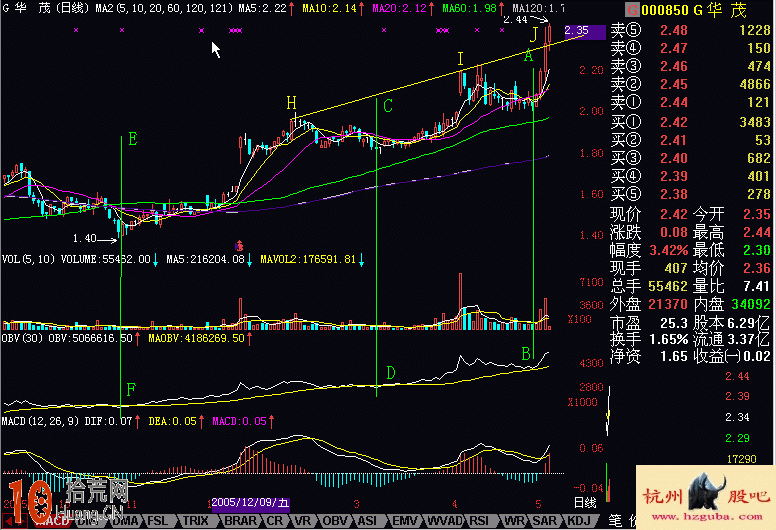Select the 卖③ 2.46 ask row

coord(690,66)
